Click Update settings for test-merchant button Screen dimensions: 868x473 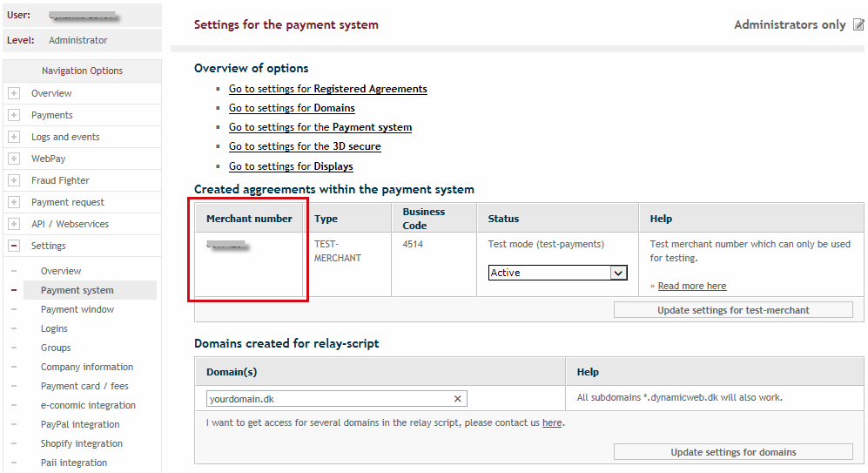(x=733, y=310)
